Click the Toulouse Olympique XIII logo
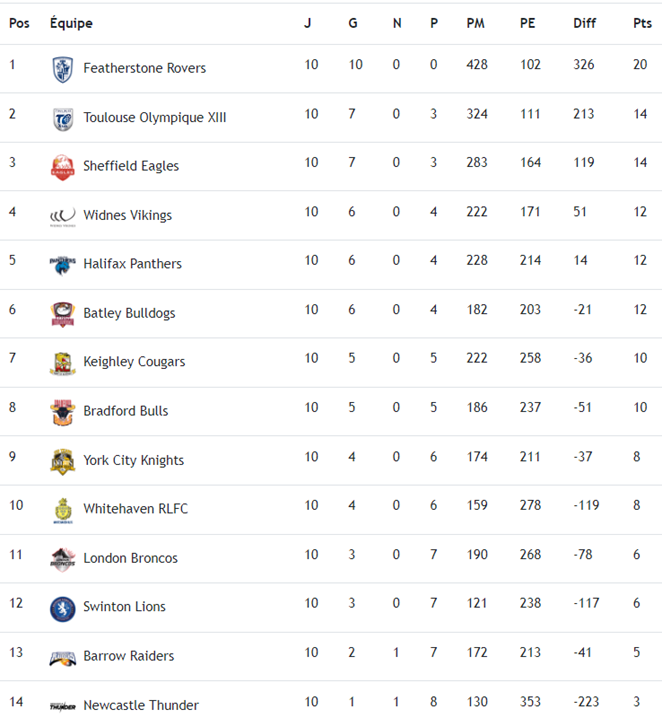This screenshot has width=662, height=718. click(62, 118)
